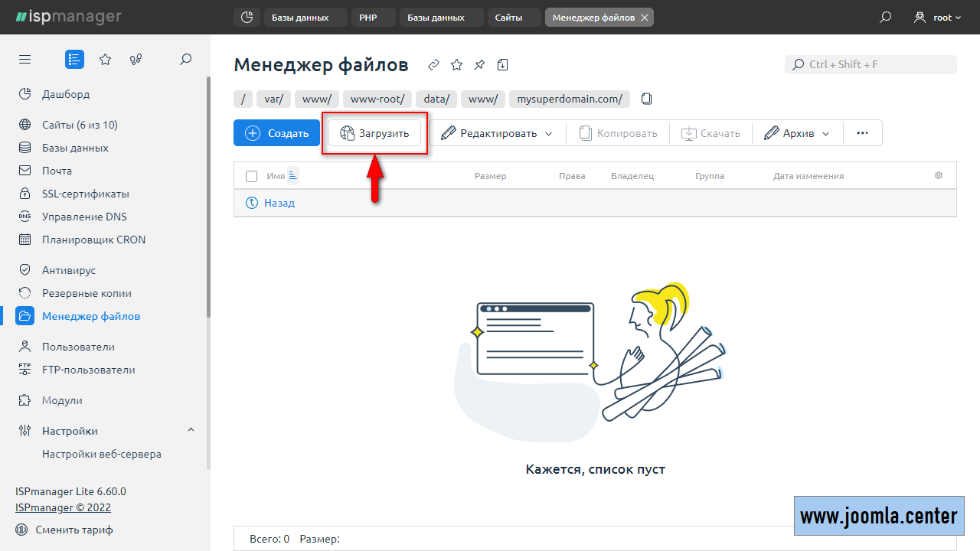Image resolution: width=980 pixels, height=551 pixels.
Task: Open sidebar favorites star icon
Action: pyautogui.click(x=106, y=59)
